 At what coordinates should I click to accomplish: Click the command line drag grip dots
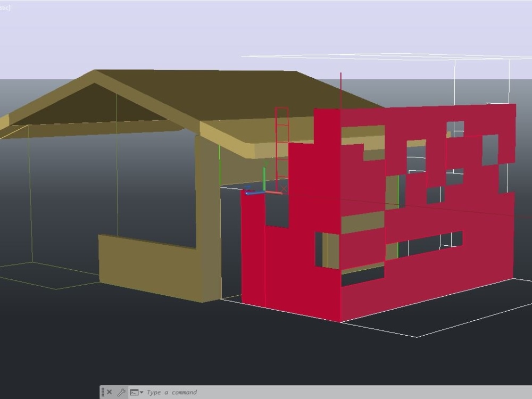pyautogui.click(x=103, y=392)
